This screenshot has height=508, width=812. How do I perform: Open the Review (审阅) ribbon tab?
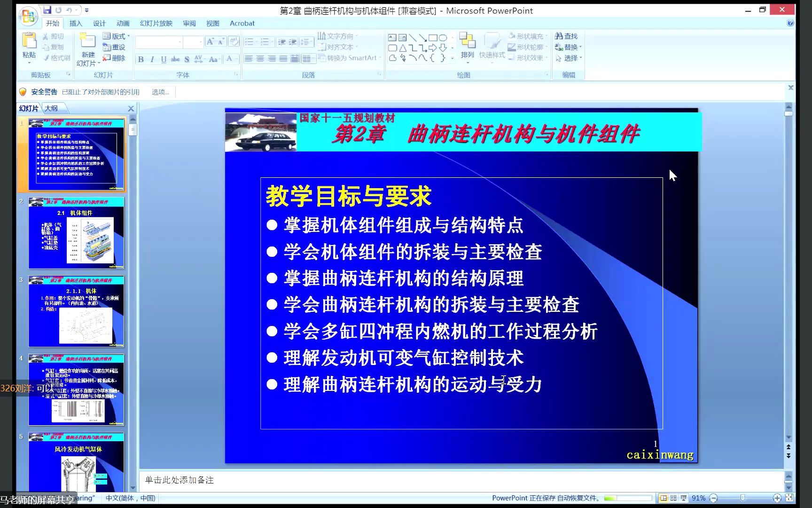(189, 23)
